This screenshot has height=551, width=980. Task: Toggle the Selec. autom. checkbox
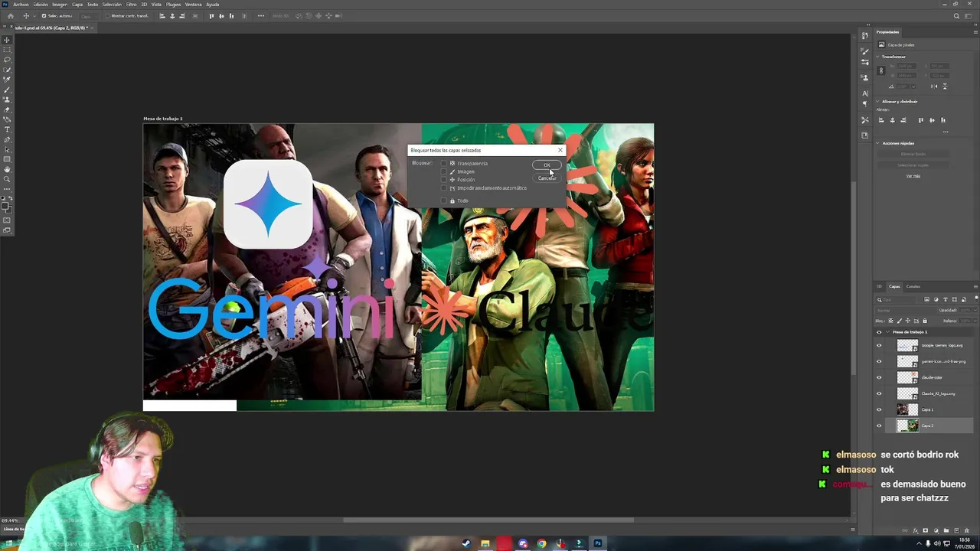[x=44, y=16]
